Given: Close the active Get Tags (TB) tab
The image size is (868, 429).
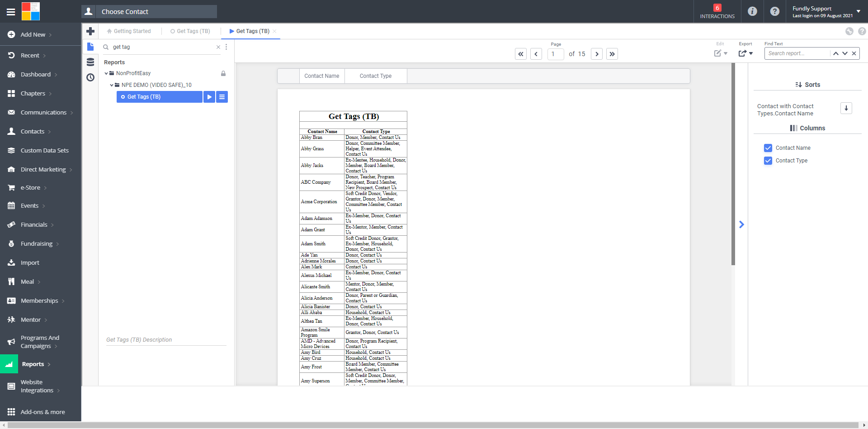Looking at the screenshot, I should coord(274,31).
